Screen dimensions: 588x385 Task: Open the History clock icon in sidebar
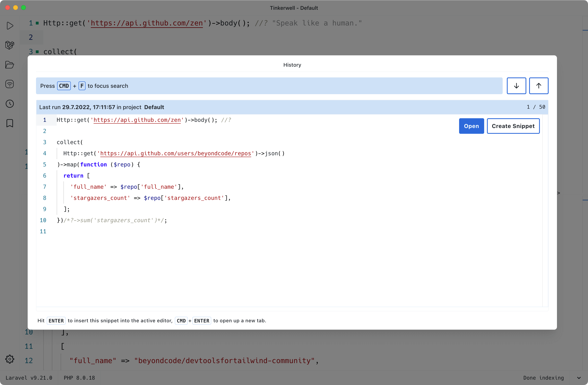click(x=10, y=104)
